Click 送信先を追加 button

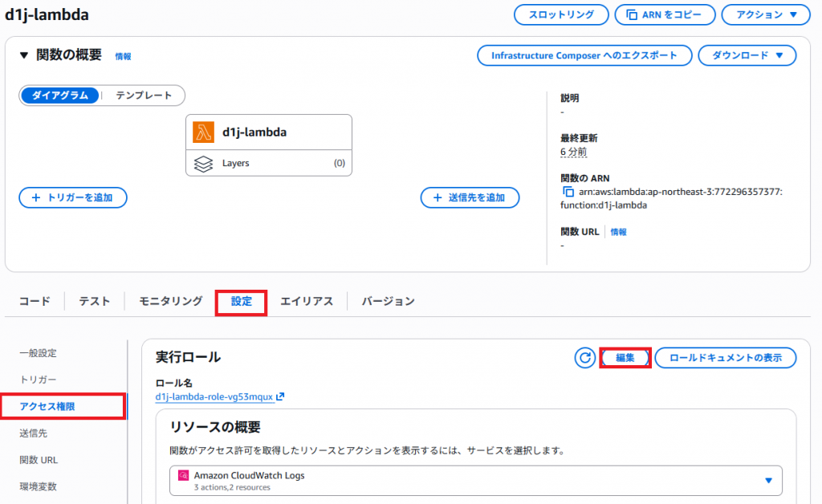[470, 197]
